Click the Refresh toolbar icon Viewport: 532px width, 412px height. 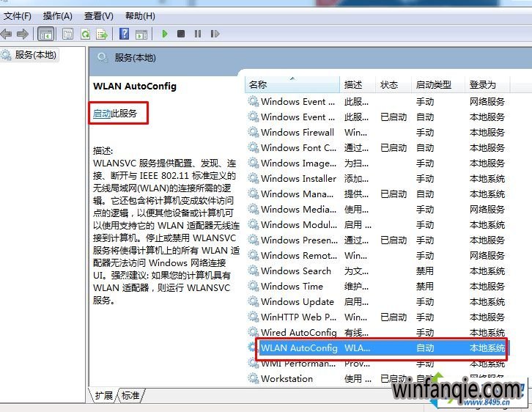(x=85, y=34)
